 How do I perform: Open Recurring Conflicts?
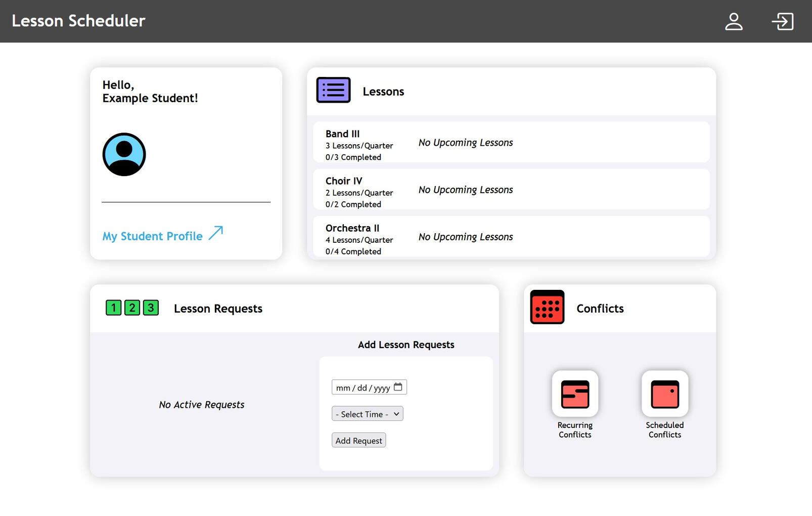[x=575, y=394]
